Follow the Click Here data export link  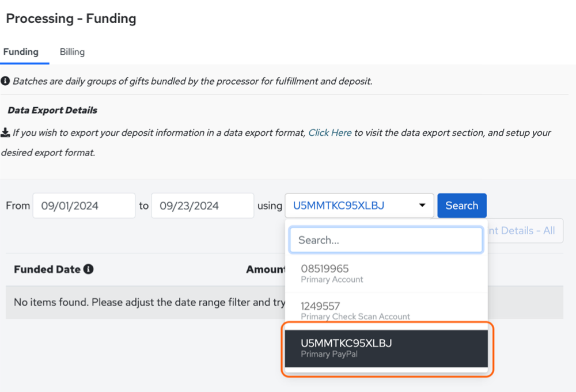click(329, 132)
